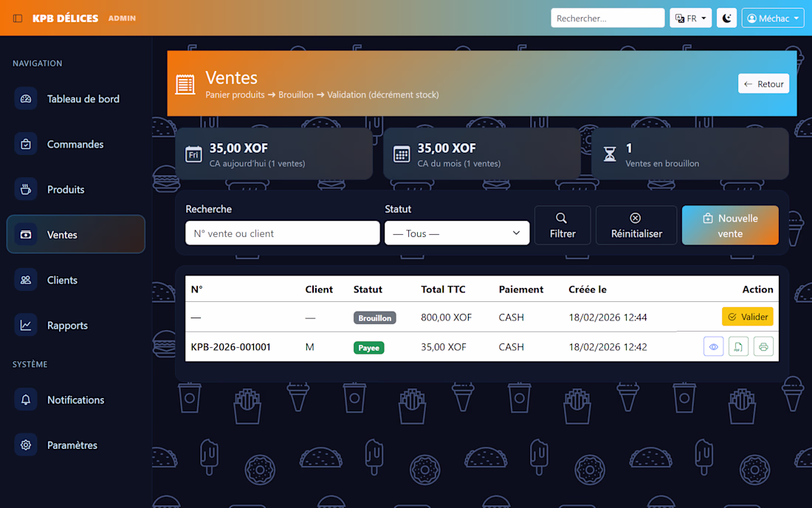The width and height of the screenshot is (812, 508).
Task: Click the Payee status badge
Action: tap(368, 348)
